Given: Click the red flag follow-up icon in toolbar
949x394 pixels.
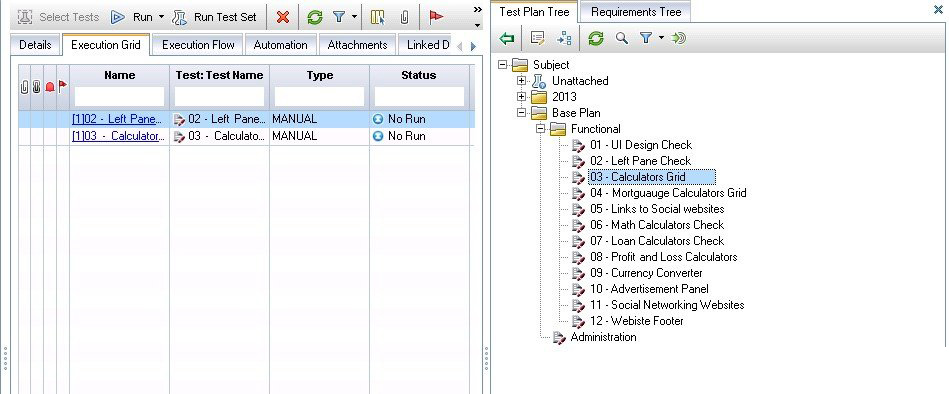Looking at the screenshot, I should point(436,17).
